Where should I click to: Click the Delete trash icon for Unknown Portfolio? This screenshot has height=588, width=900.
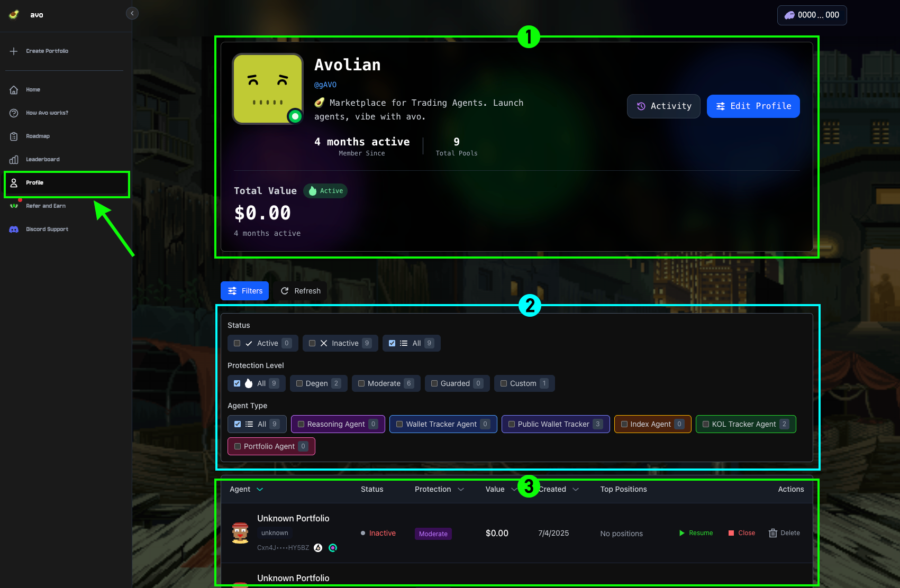click(x=772, y=533)
